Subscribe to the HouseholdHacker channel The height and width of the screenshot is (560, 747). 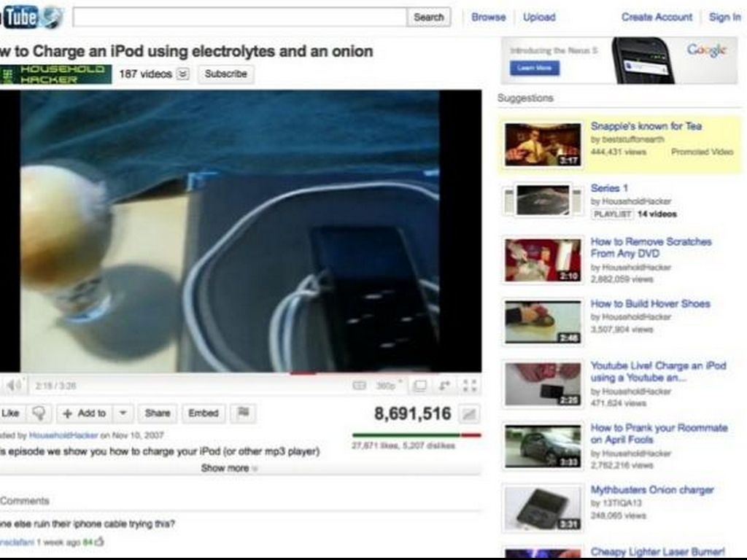point(226,74)
